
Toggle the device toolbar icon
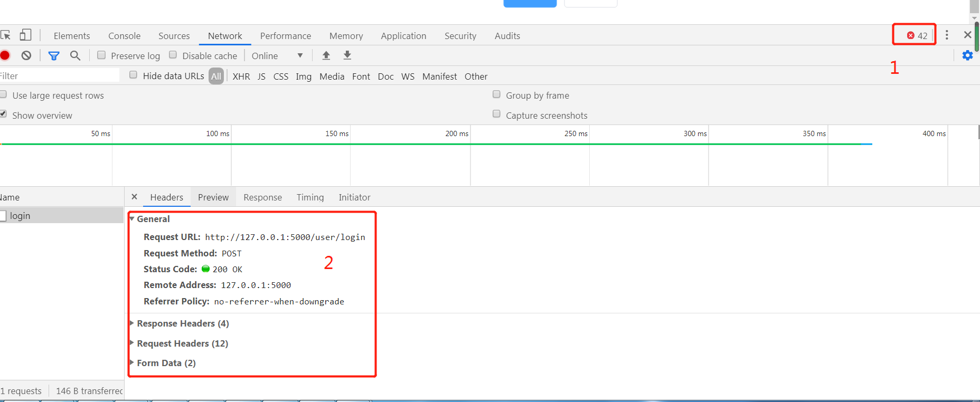click(25, 35)
